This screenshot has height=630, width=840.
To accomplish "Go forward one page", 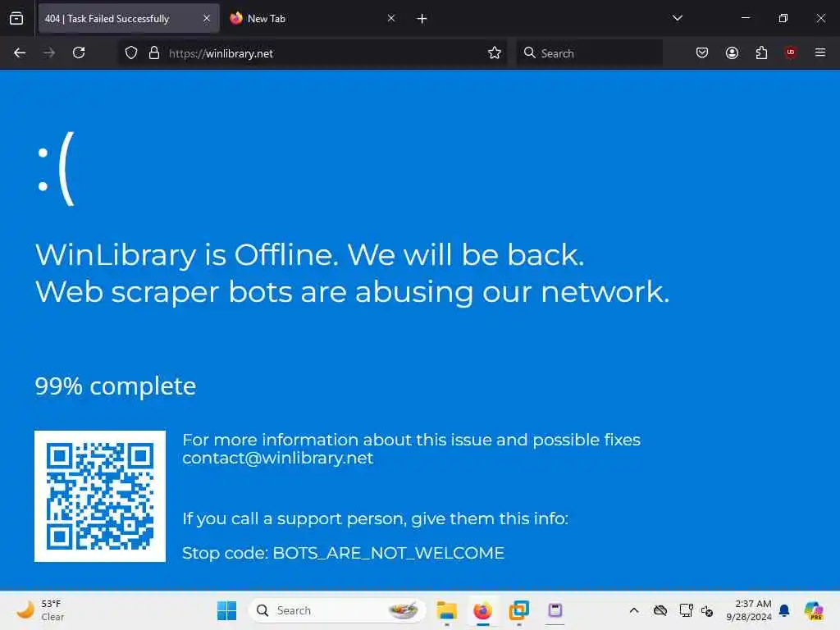I will coord(49,52).
